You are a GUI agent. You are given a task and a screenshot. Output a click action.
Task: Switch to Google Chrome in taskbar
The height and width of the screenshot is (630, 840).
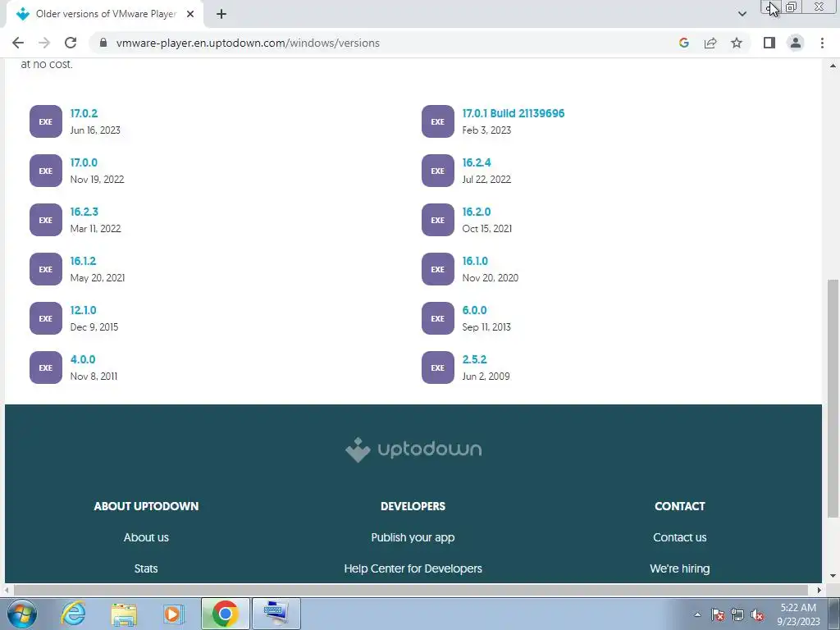[x=225, y=614]
